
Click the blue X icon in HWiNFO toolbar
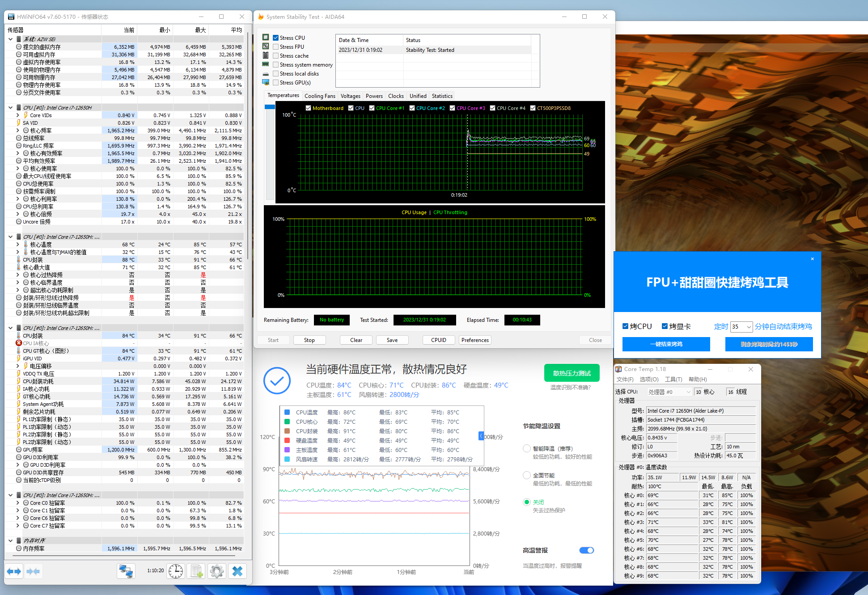point(237,571)
